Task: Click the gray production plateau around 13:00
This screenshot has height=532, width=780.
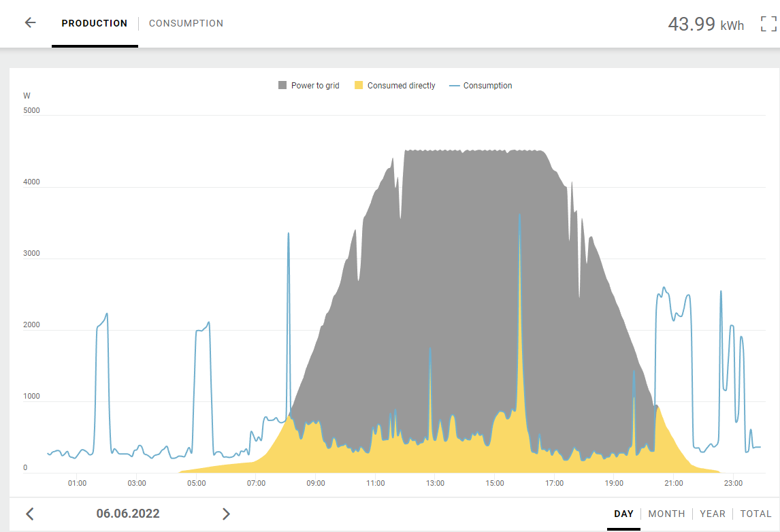Action: [x=436, y=204]
